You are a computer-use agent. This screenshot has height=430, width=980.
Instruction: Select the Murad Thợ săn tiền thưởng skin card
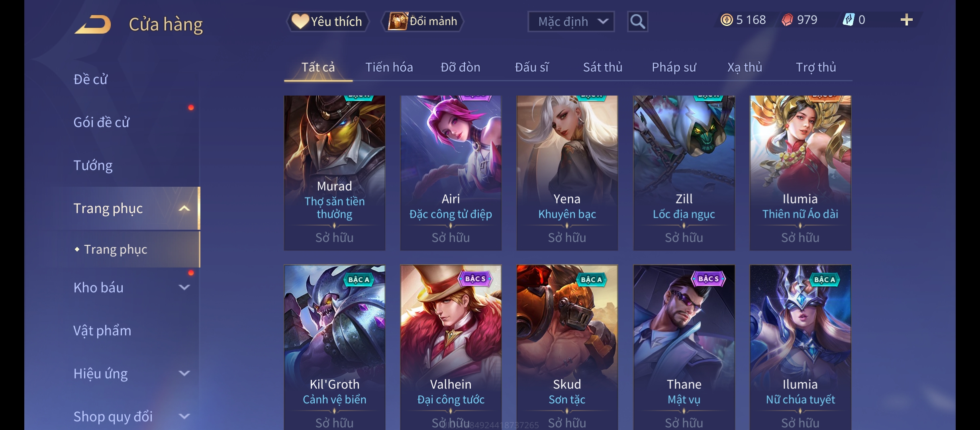[334, 173]
